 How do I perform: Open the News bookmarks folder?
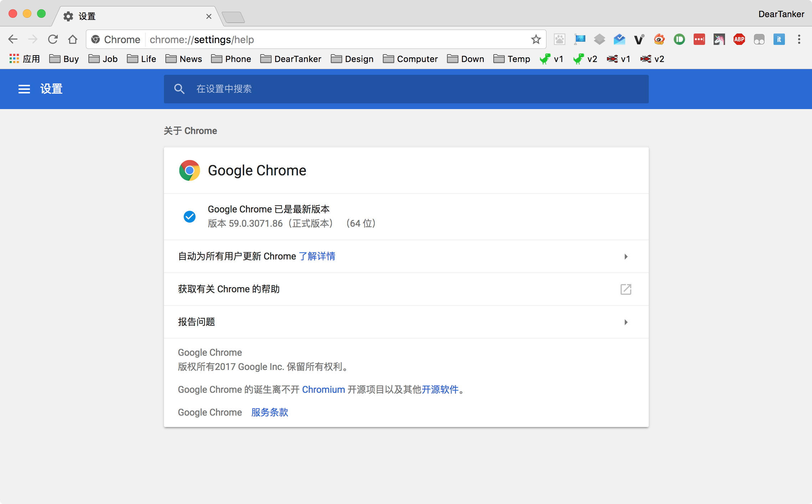click(184, 59)
